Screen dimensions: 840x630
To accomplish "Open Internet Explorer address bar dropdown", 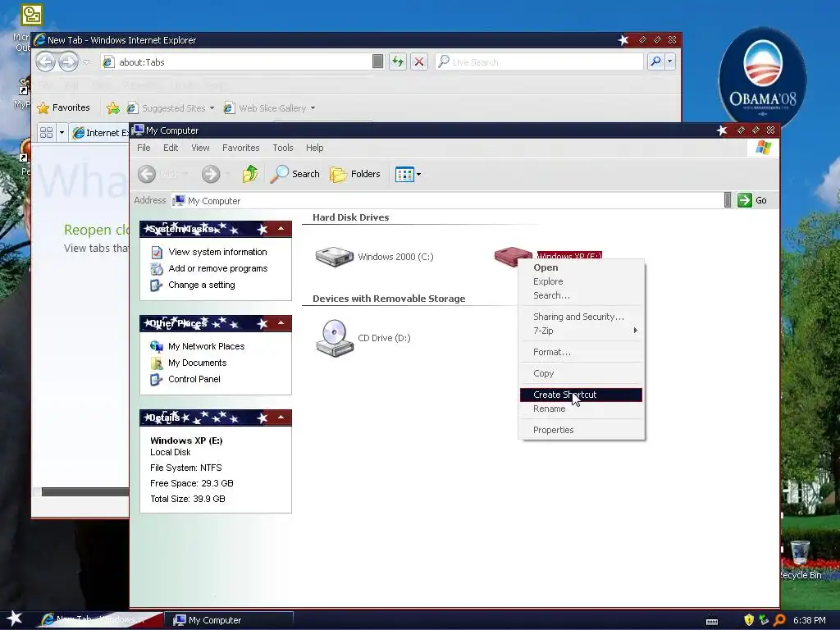I will [377, 62].
